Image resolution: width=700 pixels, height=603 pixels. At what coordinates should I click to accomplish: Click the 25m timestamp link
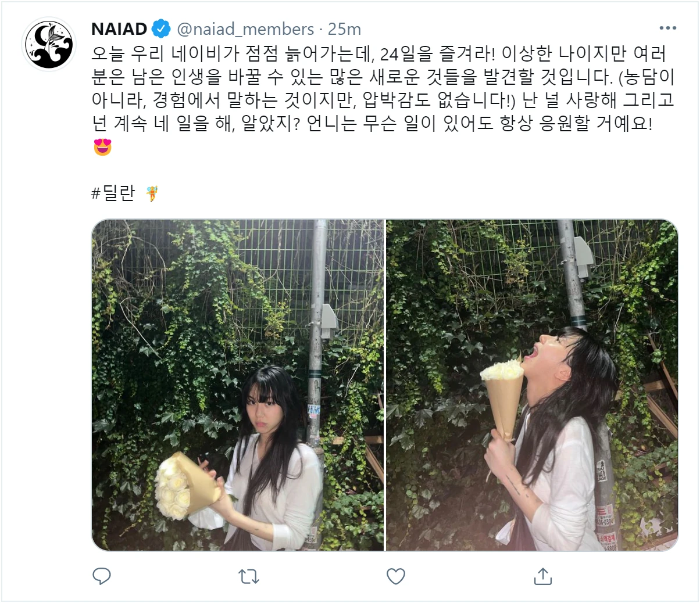344,29
